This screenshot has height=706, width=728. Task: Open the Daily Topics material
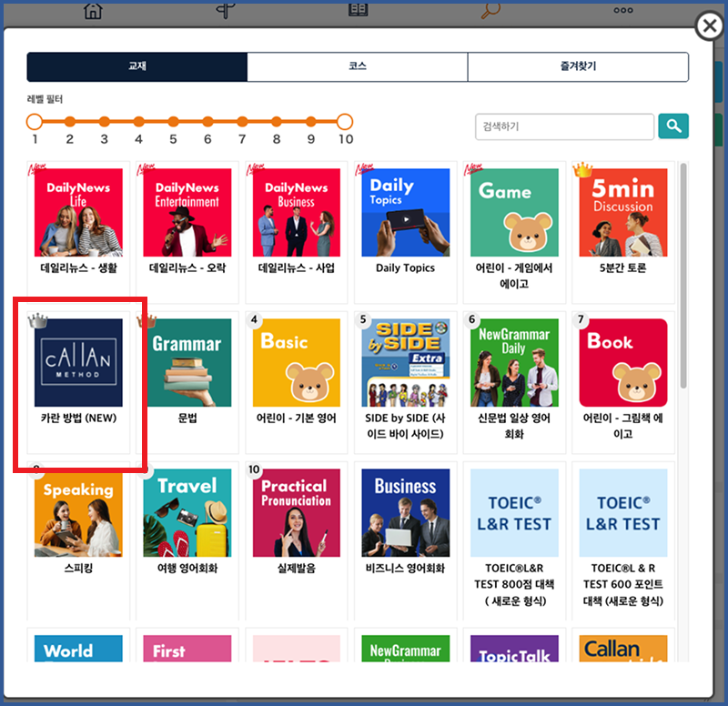(405, 213)
